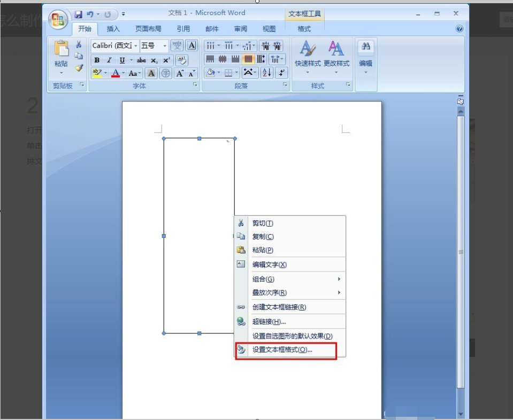Open the Phonetic Guide (wén) tool

pyautogui.click(x=177, y=45)
